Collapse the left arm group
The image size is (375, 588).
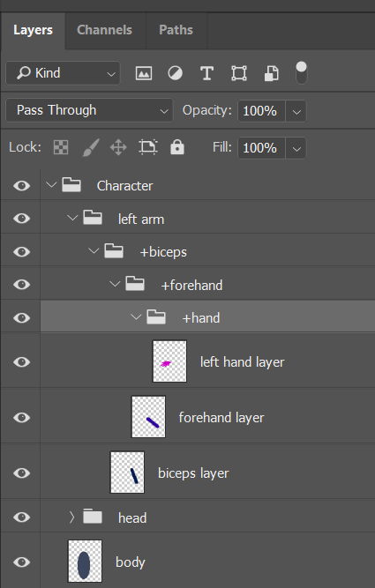point(72,218)
